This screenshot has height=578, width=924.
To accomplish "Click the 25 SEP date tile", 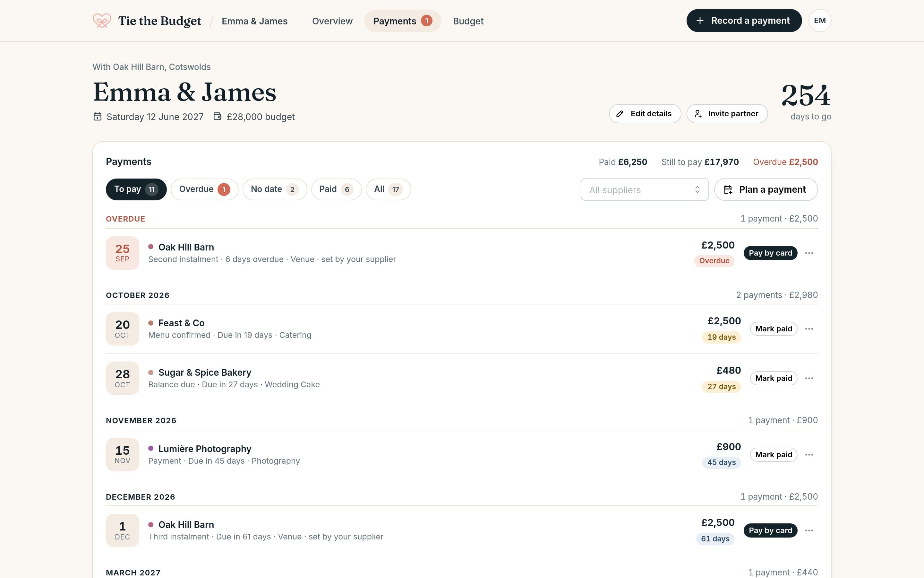I will point(123,253).
